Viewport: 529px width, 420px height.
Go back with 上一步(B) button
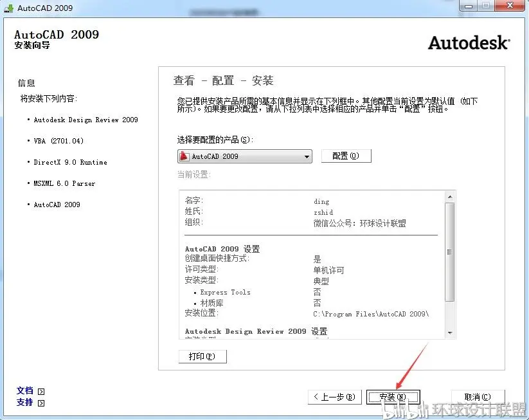coord(335,397)
